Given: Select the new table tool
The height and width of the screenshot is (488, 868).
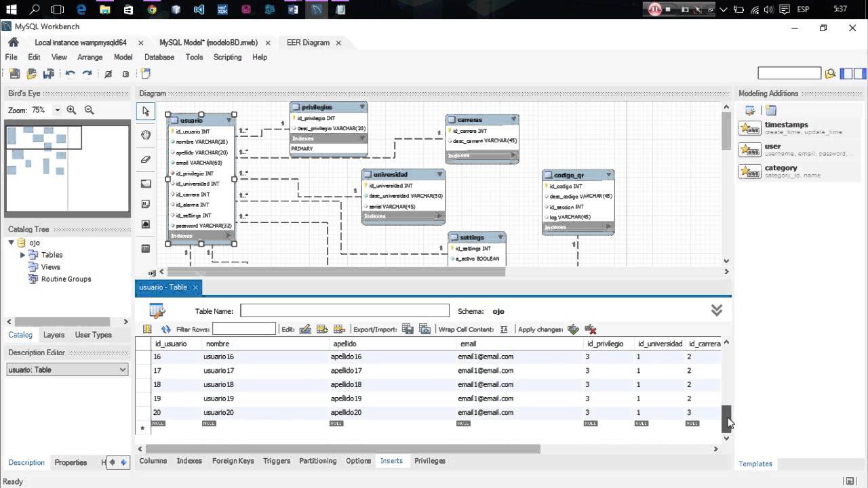Looking at the screenshot, I should 145,249.
